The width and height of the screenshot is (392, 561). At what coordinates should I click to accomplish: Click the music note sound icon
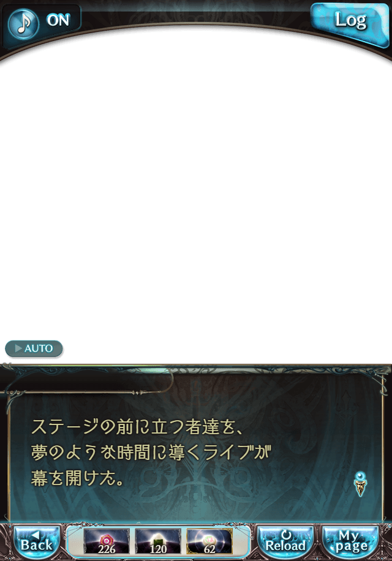[x=23, y=24]
